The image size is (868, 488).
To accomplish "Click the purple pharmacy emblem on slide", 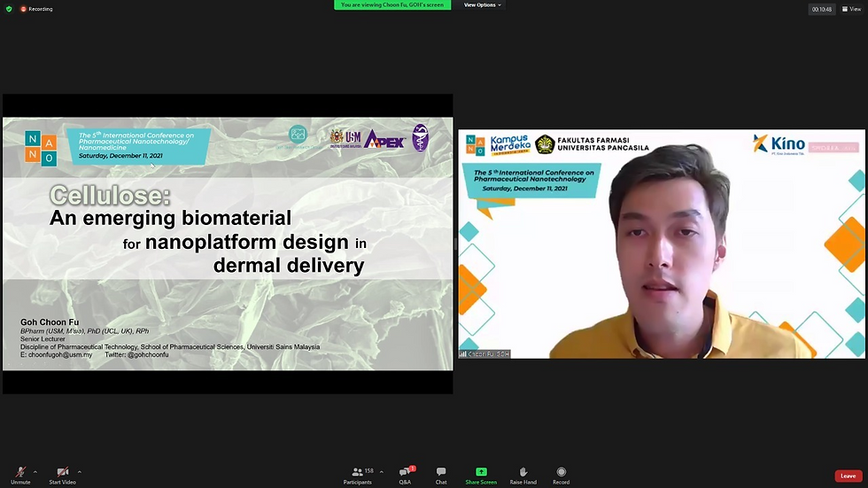I will pyautogui.click(x=420, y=138).
